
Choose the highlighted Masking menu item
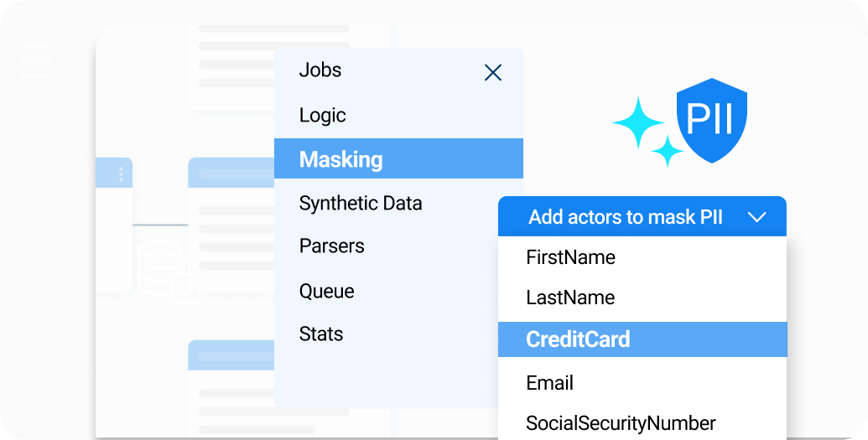341,159
